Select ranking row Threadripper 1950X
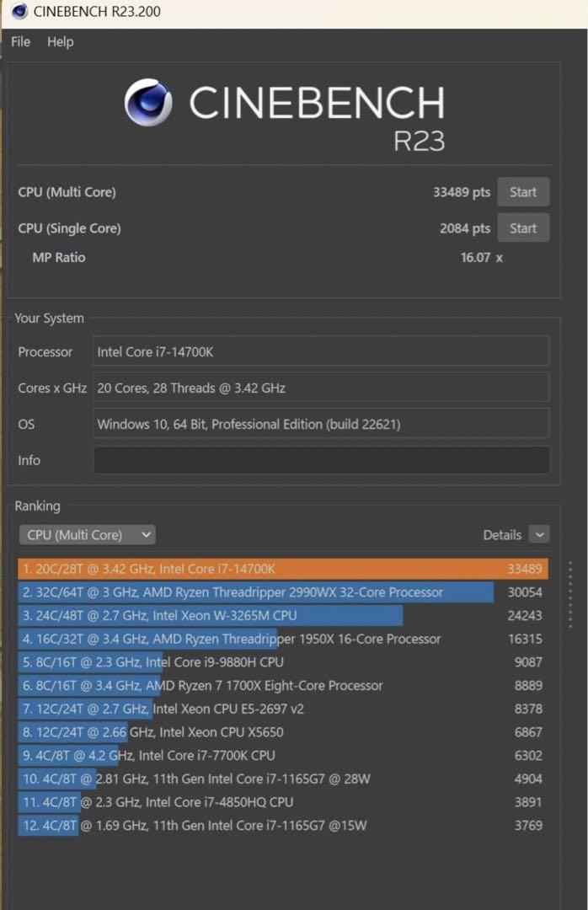The height and width of the screenshot is (910, 588). pyautogui.click(x=283, y=639)
